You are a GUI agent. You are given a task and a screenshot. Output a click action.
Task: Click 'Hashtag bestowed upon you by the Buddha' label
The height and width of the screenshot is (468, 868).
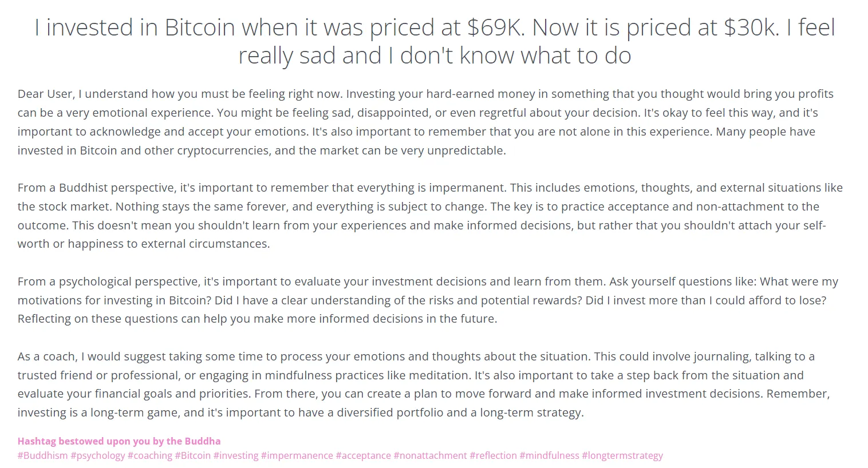[x=119, y=441]
